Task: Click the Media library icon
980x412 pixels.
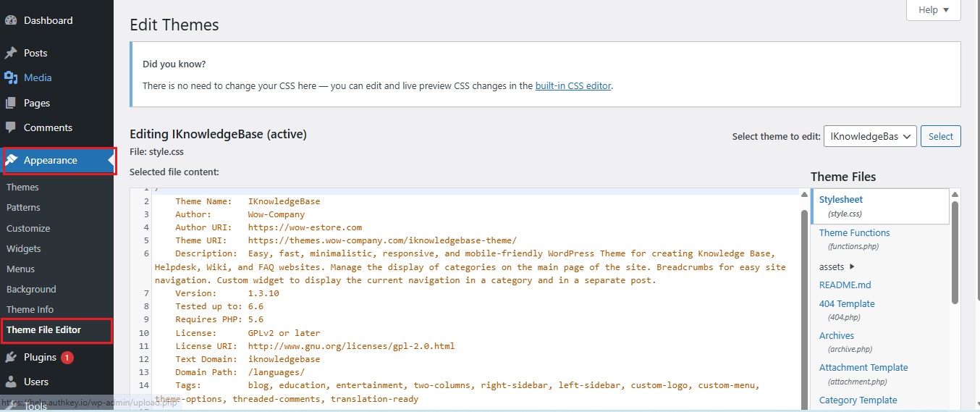Action: click(11, 77)
